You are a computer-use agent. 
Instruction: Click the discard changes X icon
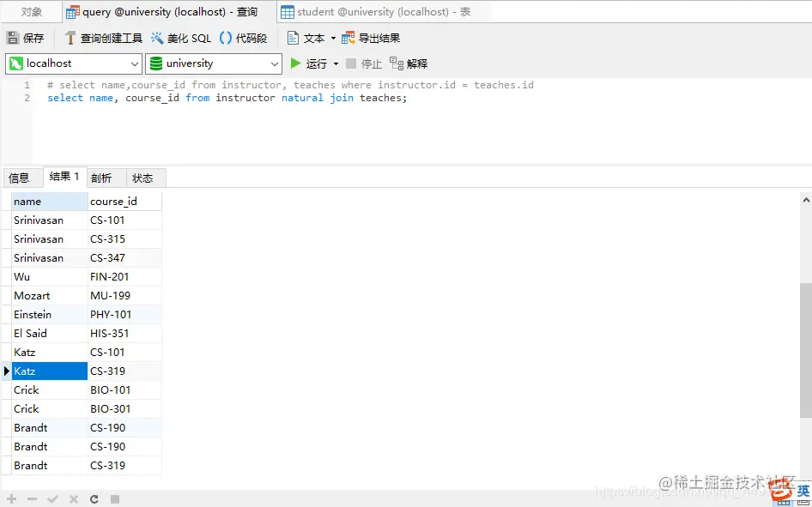click(74, 499)
